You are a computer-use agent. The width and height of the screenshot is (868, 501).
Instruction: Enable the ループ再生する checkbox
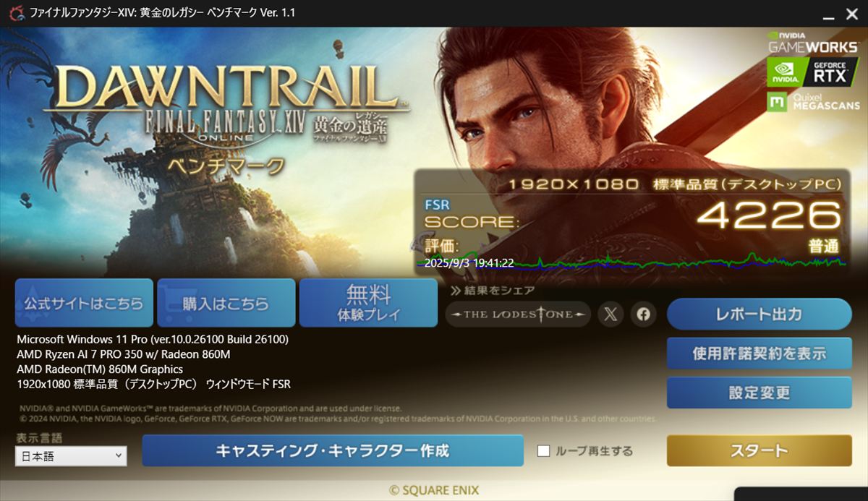pos(544,451)
